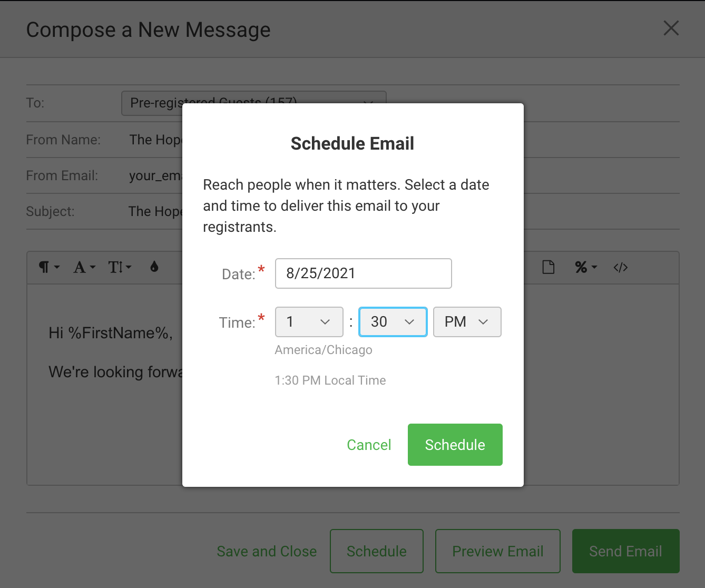This screenshot has width=705, height=588.
Task: Open the percent merge-tags dropdown
Action: pos(586,268)
